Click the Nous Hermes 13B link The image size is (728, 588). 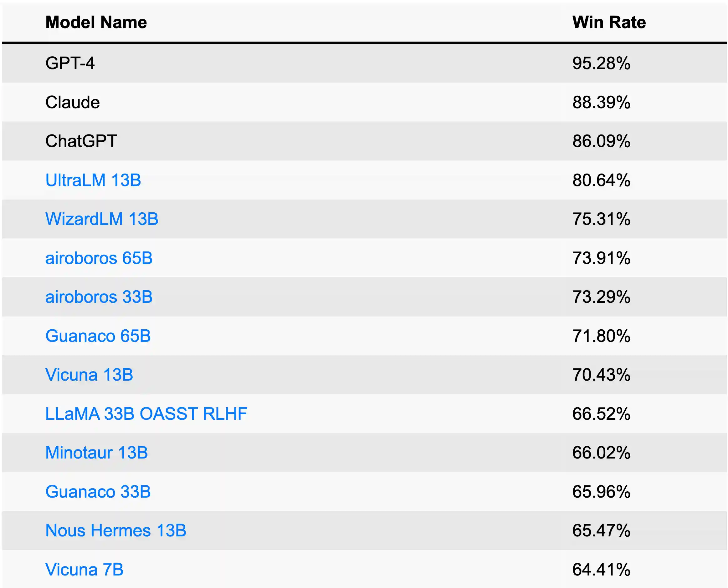pyautogui.click(x=115, y=531)
